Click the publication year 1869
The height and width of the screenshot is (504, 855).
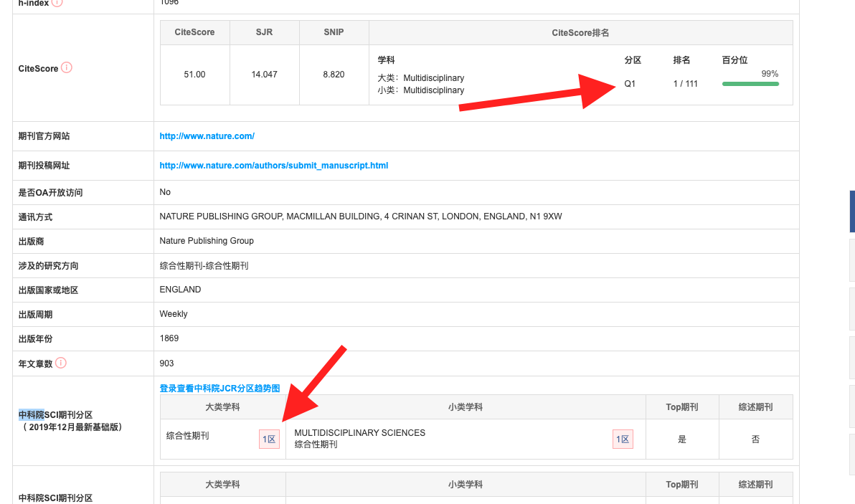point(169,338)
